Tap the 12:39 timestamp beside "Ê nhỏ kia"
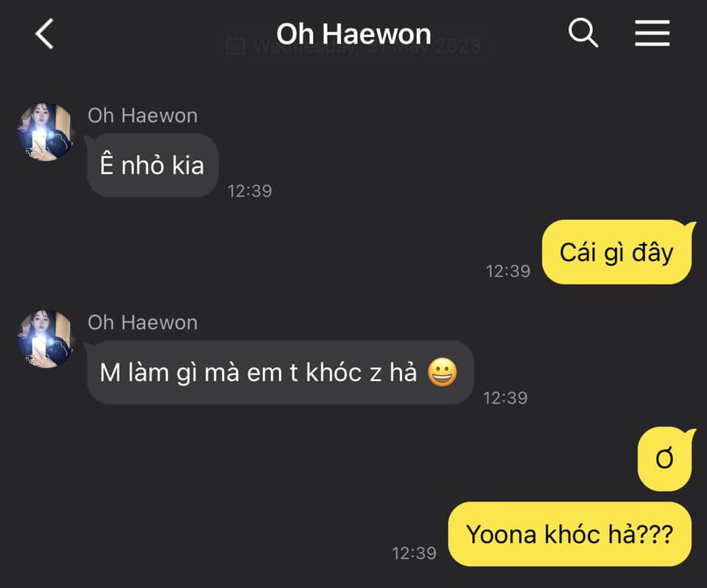 pyautogui.click(x=250, y=191)
